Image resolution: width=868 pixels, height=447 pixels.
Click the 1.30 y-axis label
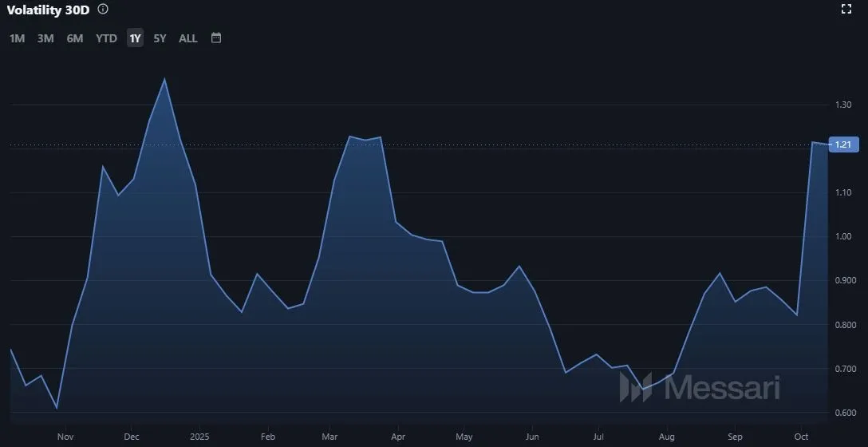(x=843, y=105)
